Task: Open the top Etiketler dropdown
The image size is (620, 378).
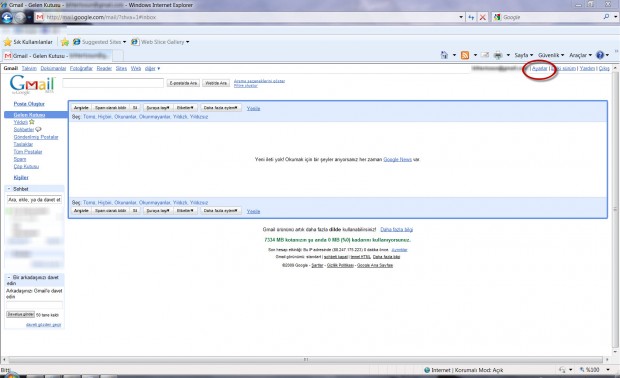Action: tap(185, 108)
